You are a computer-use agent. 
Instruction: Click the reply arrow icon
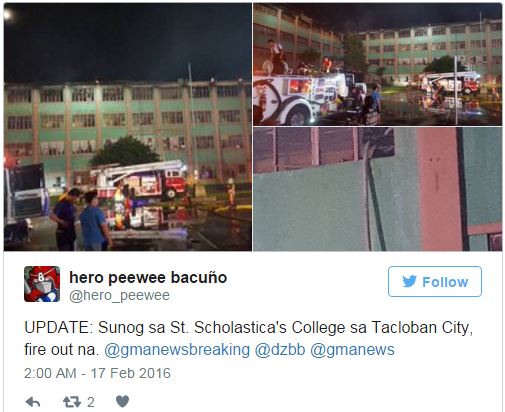33,402
